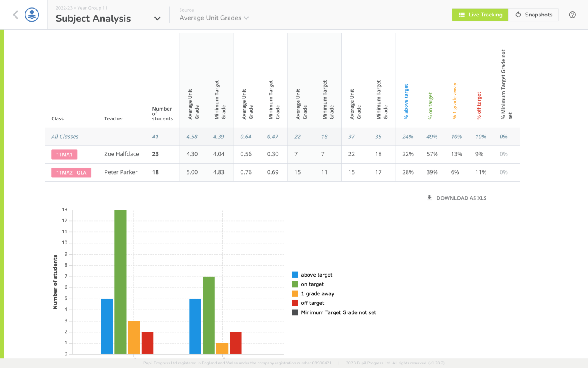Click the download icon beside DOWNLOAD AS XLS

[x=429, y=198]
